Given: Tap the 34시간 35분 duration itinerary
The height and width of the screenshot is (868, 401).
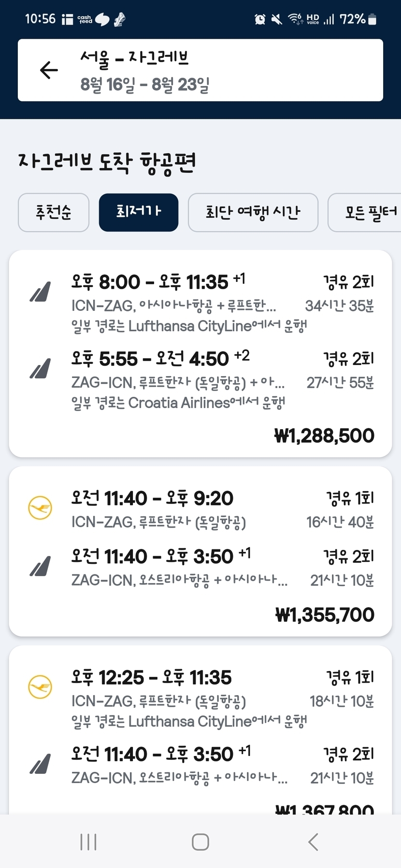Looking at the screenshot, I should [339, 306].
